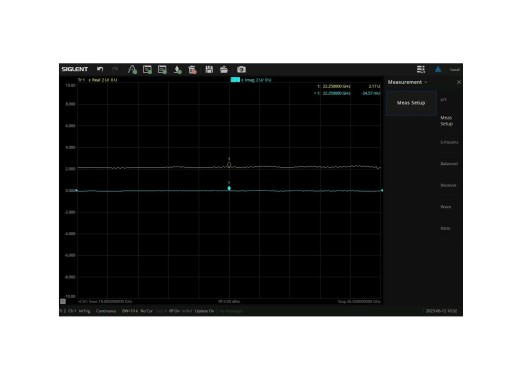Select the Meas Setup side tab
The width and height of the screenshot is (520, 380).
pos(447,121)
